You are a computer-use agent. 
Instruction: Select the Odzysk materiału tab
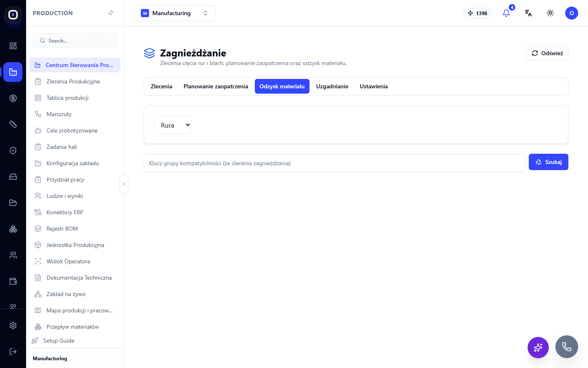click(x=282, y=86)
